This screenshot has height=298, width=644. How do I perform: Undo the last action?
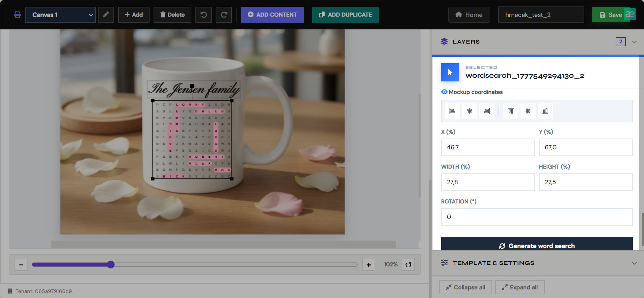(x=204, y=15)
